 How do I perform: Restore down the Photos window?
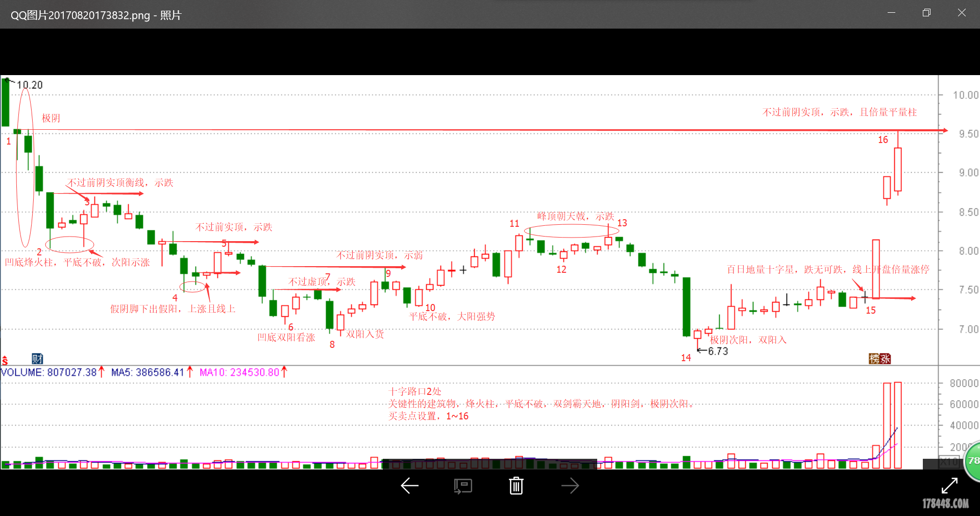pos(926,13)
